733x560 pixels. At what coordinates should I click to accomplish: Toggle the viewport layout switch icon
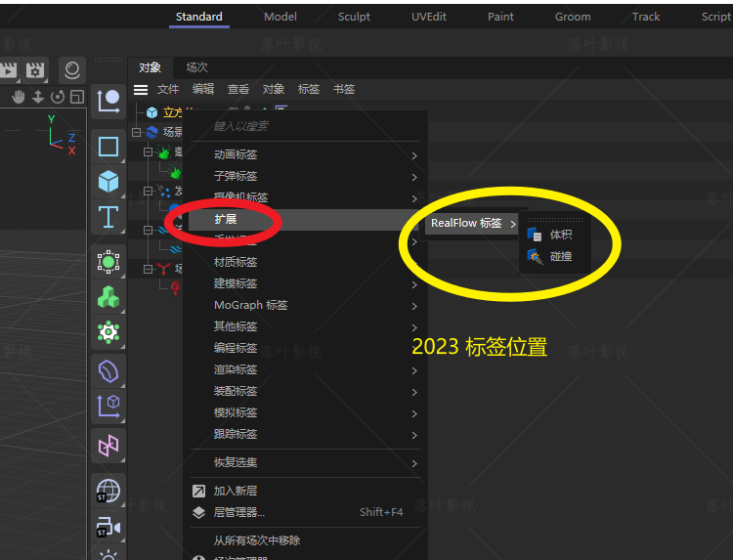point(77,97)
